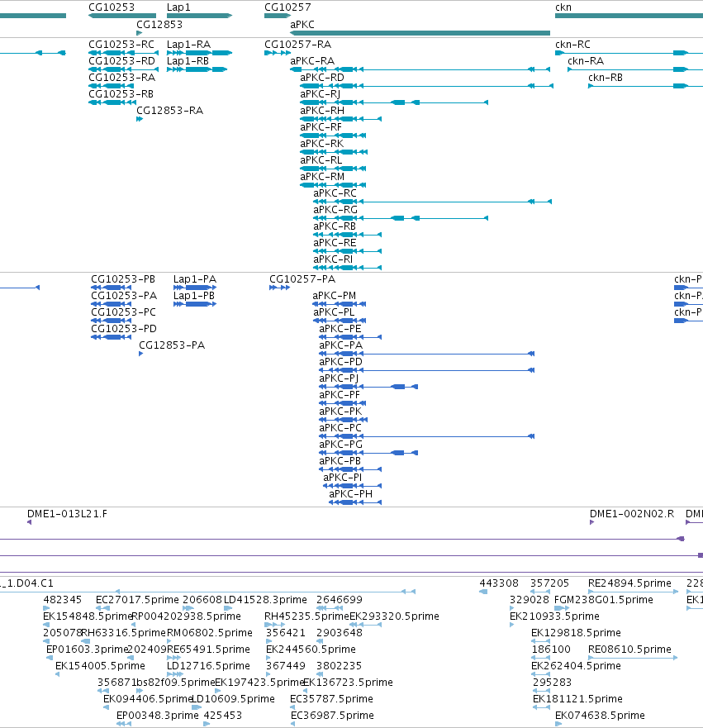Image resolution: width=703 pixels, height=728 pixels.
Task: Select EST EK210933.5prime
Action: point(512,625)
